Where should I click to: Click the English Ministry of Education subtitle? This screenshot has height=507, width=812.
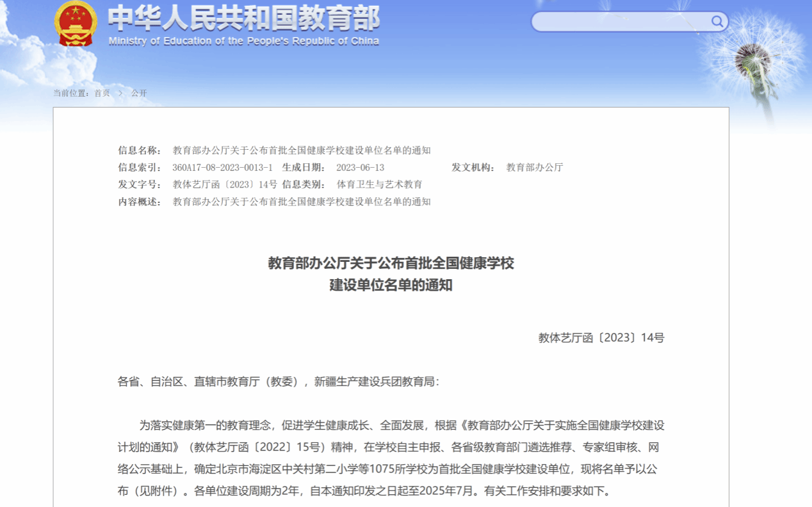click(x=243, y=42)
